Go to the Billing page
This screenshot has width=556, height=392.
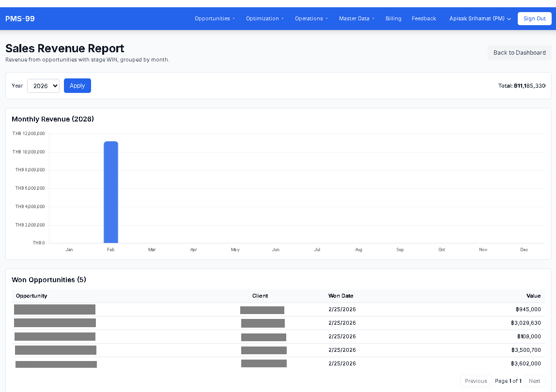click(x=393, y=18)
